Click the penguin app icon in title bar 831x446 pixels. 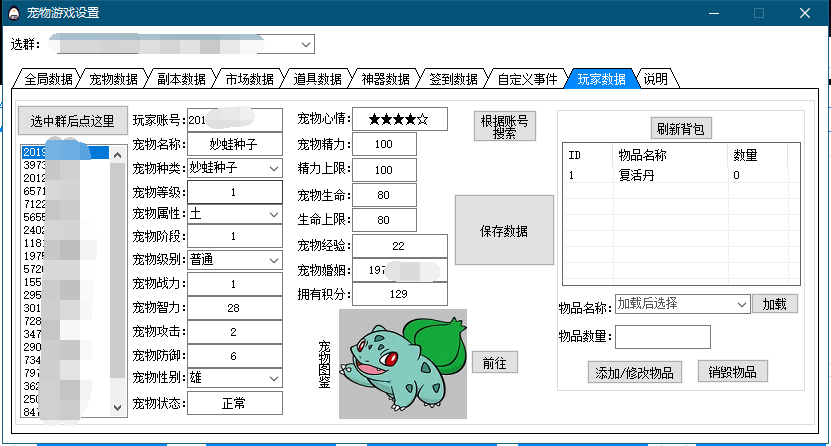point(14,13)
